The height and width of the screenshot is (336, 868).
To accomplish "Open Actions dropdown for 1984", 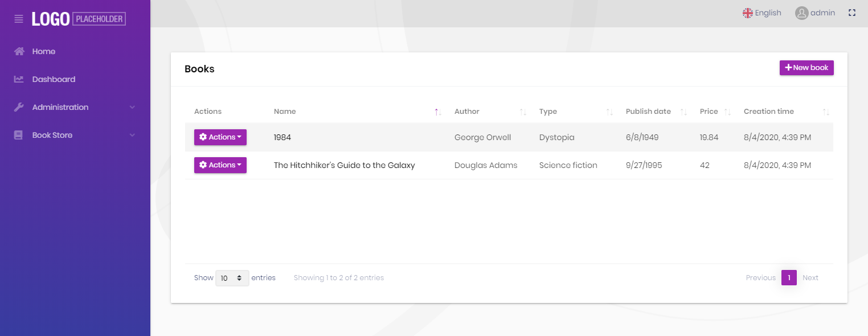I will (x=220, y=137).
